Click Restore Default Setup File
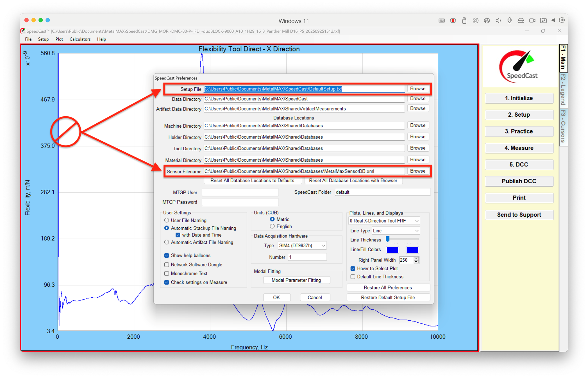The height and width of the screenshot is (378, 588). 388,297
